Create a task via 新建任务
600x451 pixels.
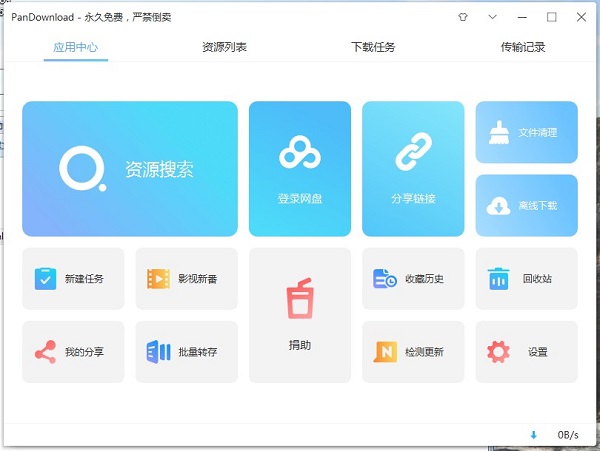point(73,279)
